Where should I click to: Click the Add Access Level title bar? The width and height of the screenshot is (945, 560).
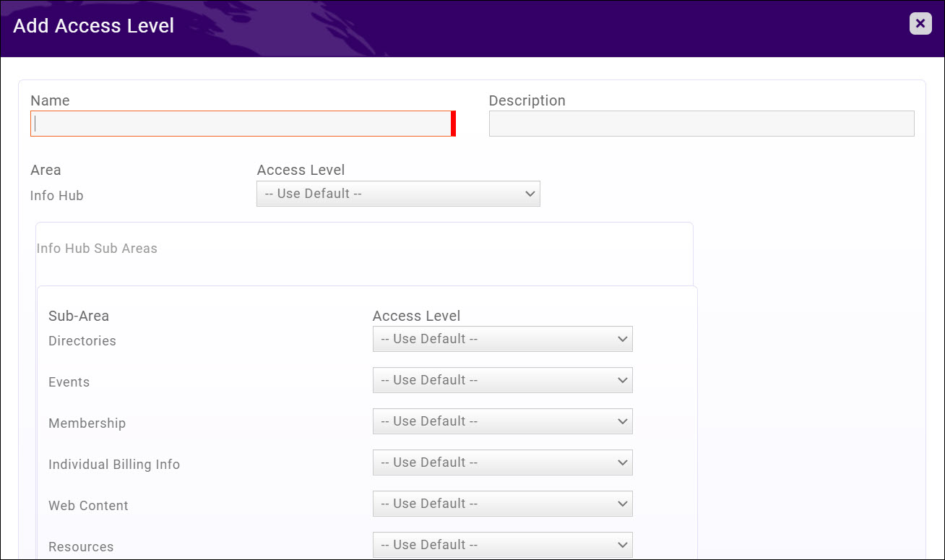point(93,25)
